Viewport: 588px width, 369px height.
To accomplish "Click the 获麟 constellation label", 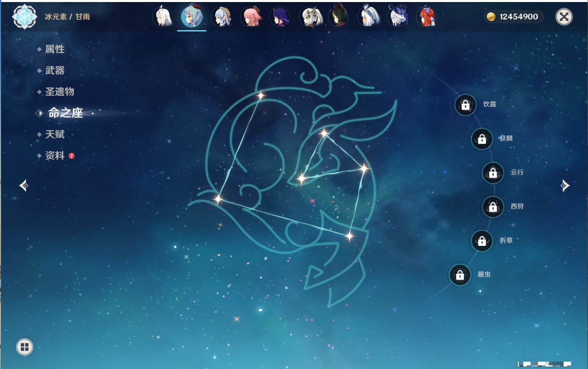I will point(506,138).
